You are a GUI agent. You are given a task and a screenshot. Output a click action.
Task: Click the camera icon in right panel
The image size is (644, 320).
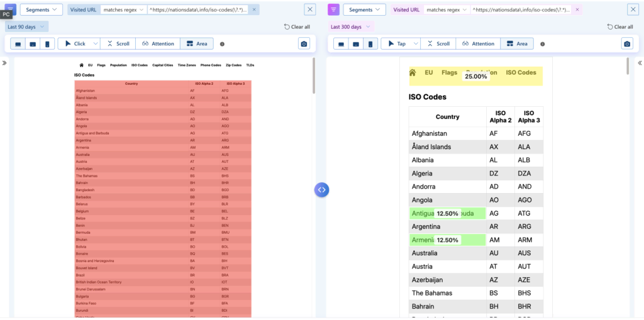pos(626,44)
